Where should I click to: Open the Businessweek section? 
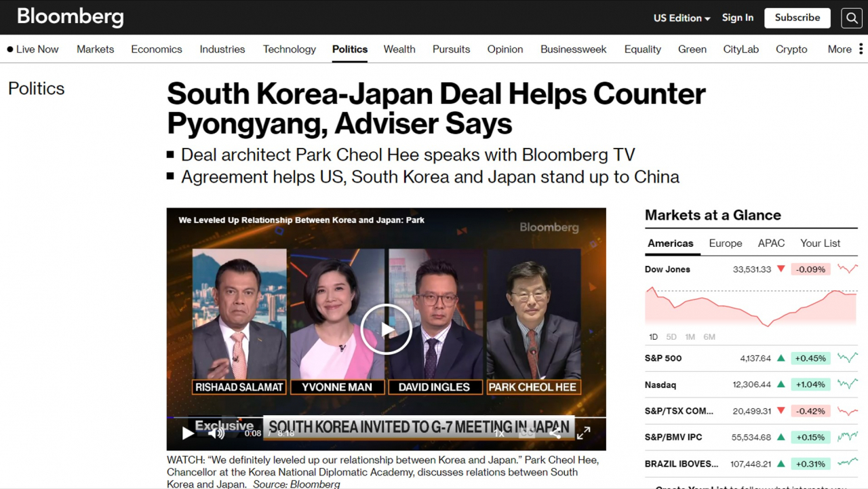click(x=574, y=50)
